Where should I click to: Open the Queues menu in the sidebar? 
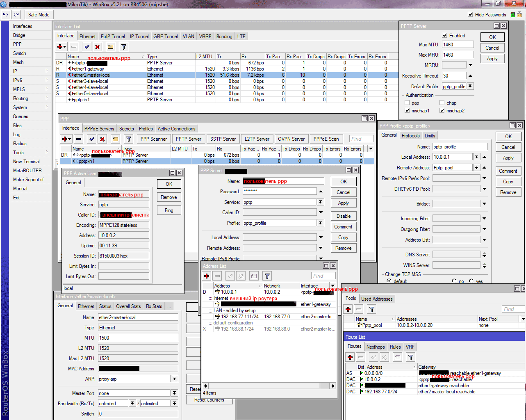20,116
